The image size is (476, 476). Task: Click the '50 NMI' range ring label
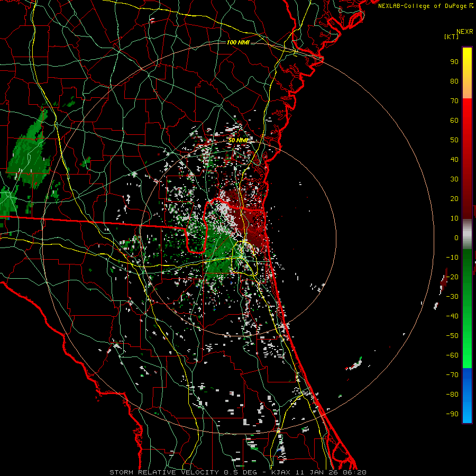[239, 140]
